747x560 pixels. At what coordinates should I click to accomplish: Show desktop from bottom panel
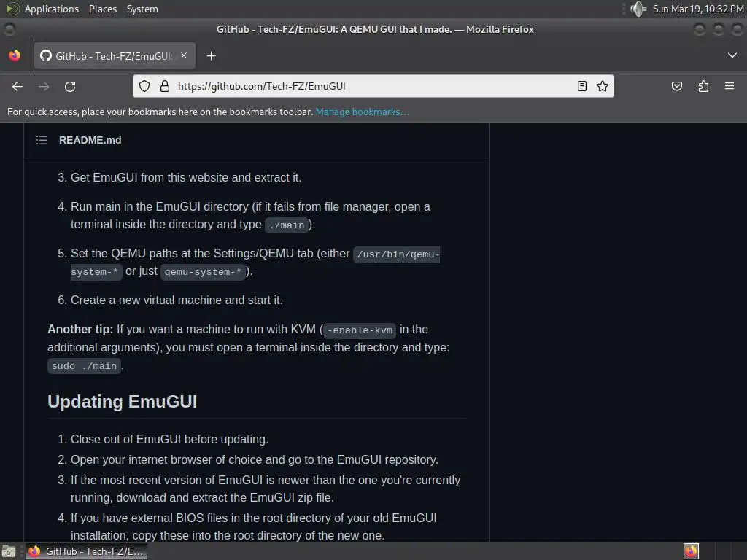click(9, 551)
